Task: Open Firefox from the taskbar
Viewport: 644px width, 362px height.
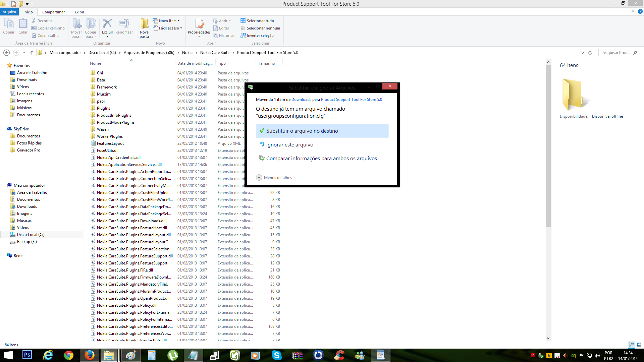Action: click(x=89, y=355)
